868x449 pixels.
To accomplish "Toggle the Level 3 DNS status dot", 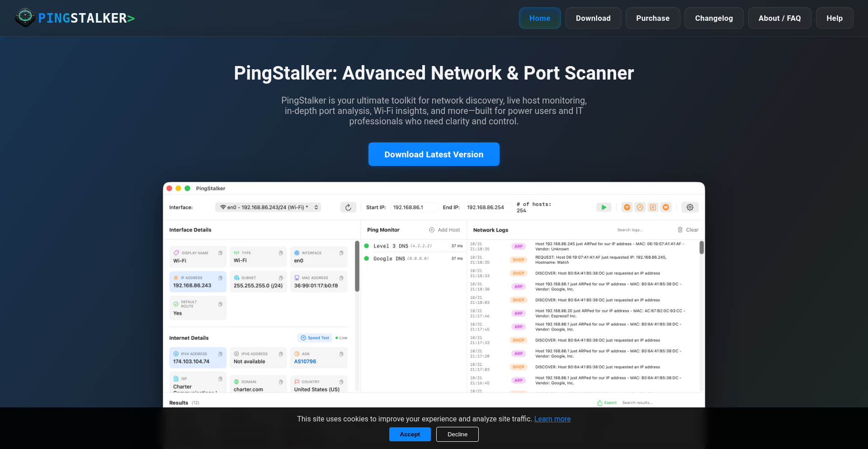I will [x=367, y=246].
